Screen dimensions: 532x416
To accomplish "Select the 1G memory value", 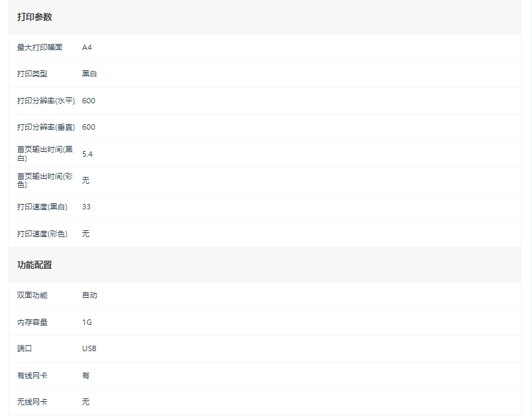I will 87,322.
